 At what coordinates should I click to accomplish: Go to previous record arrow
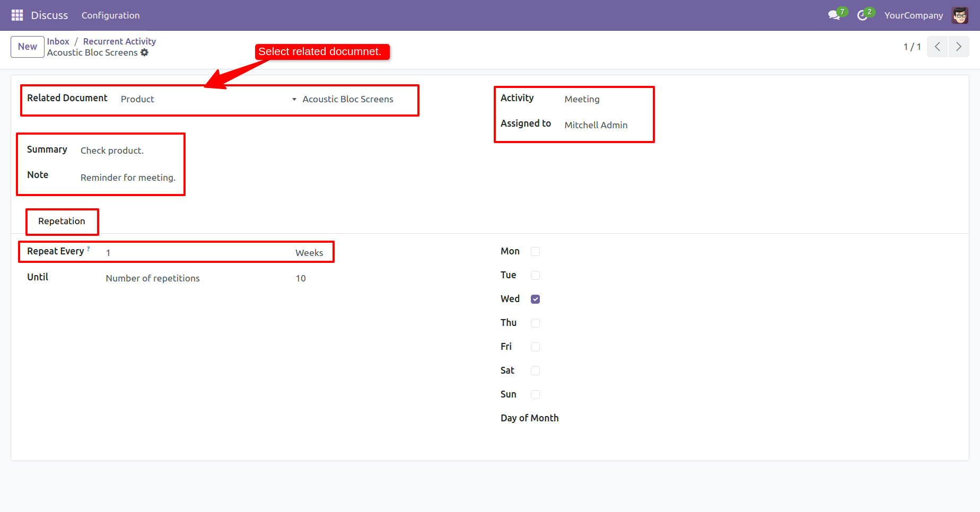pyautogui.click(x=937, y=47)
